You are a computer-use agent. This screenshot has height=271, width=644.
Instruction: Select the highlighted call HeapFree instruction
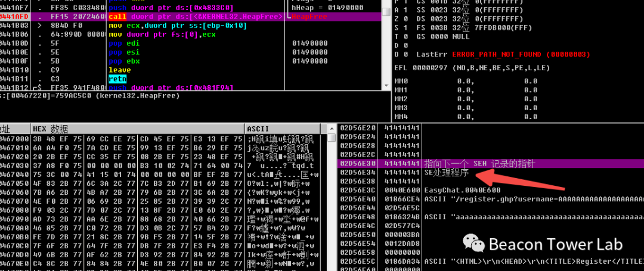(x=191, y=17)
